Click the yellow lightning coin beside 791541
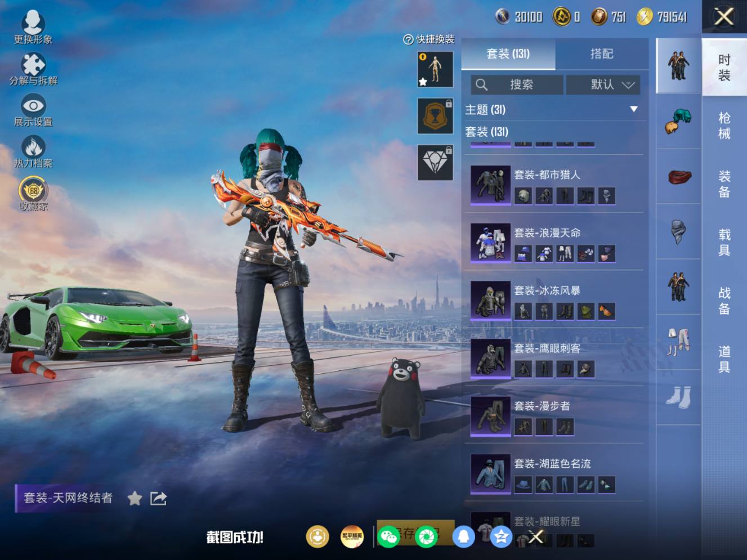The image size is (747, 560). pyautogui.click(x=645, y=17)
